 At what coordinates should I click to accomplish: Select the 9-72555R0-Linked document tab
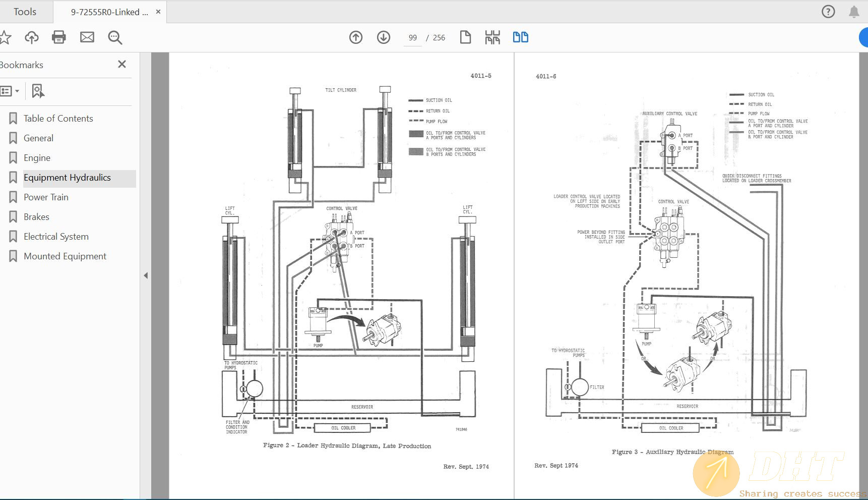coord(109,12)
